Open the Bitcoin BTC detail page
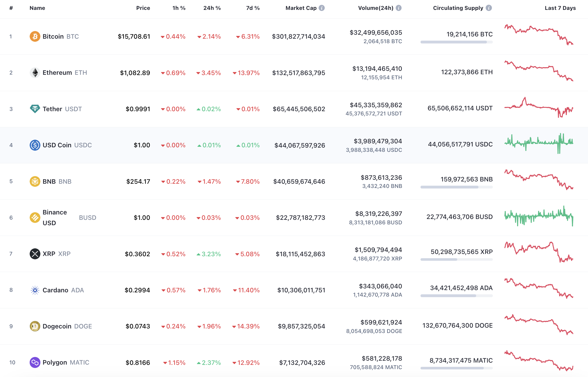This screenshot has height=377, width=588. (53, 36)
